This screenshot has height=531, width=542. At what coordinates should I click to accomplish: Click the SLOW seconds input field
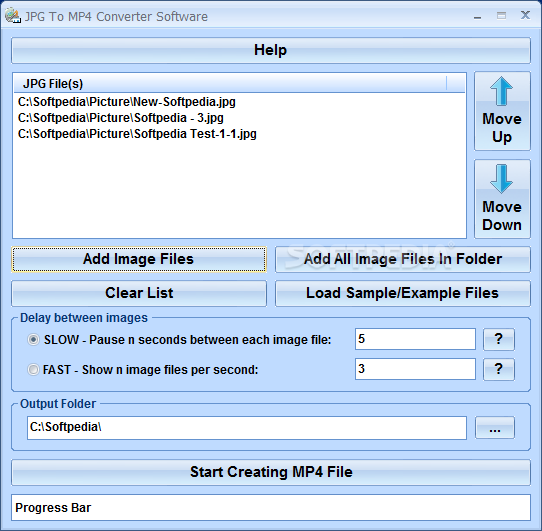click(415, 339)
